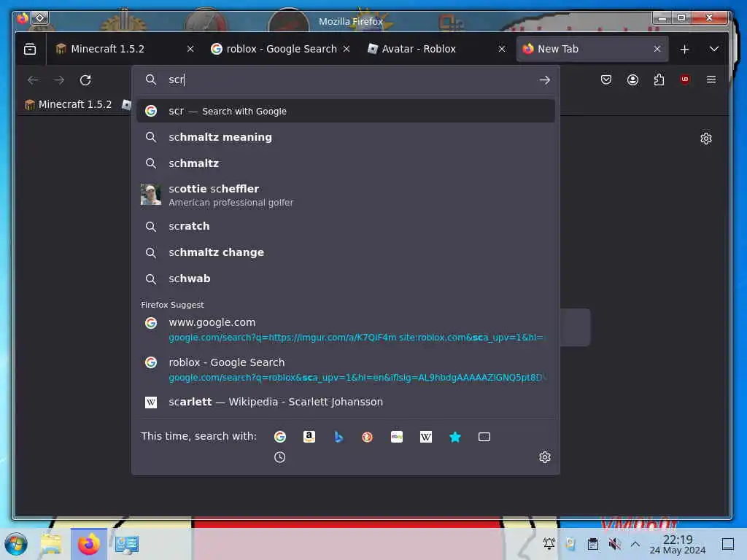The height and width of the screenshot is (560, 747).
Task: Open the Extensions puzzle icon
Action: [659, 79]
